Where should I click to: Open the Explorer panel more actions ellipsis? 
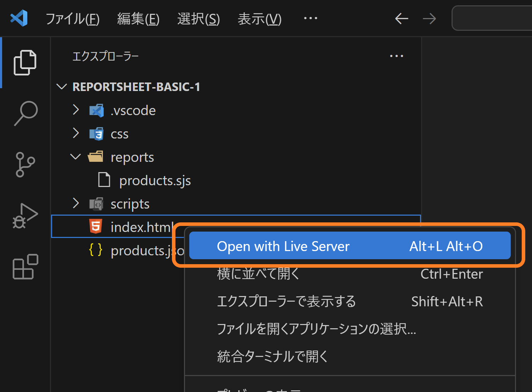coord(396,56)
